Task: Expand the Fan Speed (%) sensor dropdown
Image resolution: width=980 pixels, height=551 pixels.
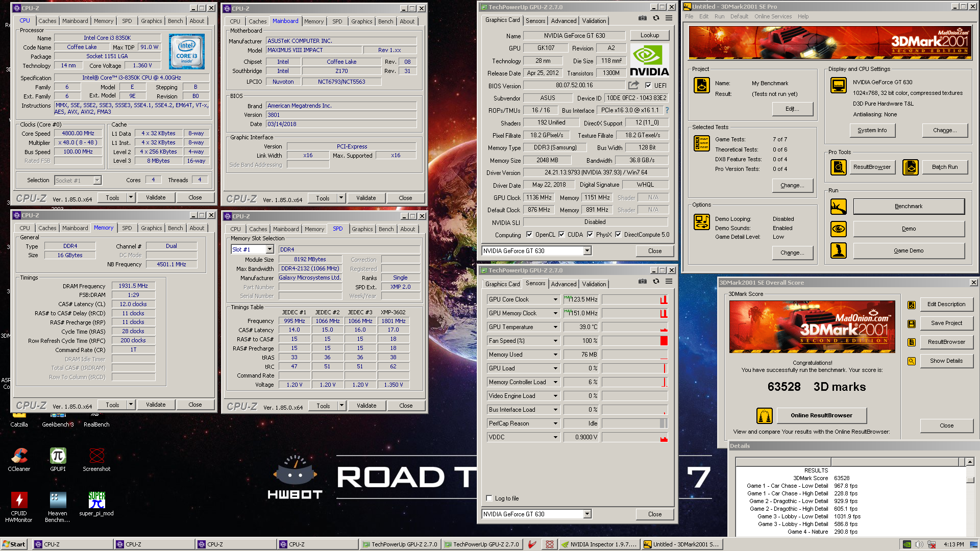Action: pyautogui.click(x=556, y=341)
